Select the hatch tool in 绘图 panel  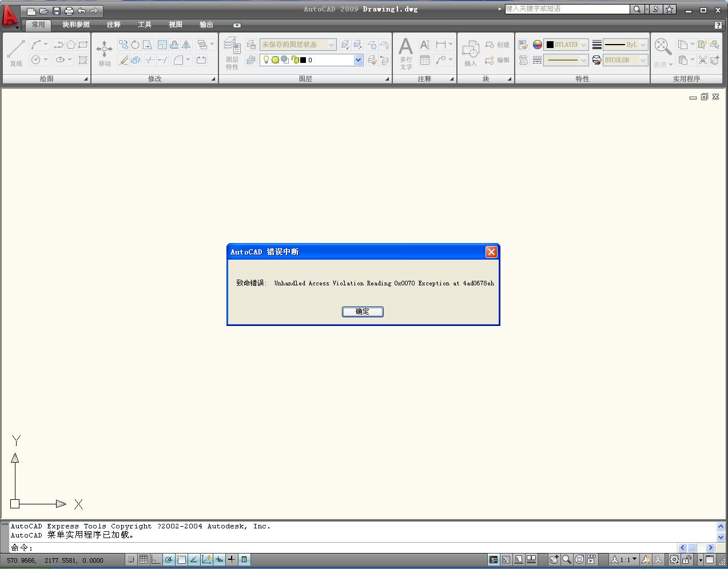pyautogui.click(x=83, y=60)
